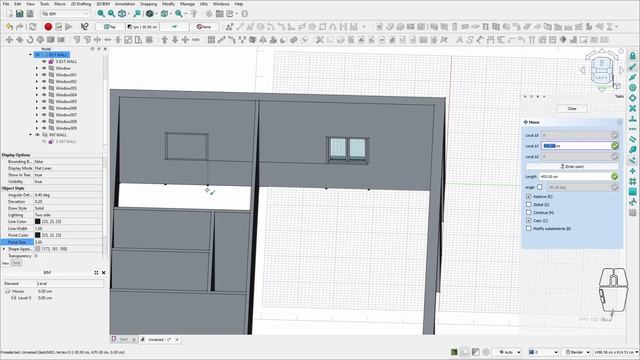Viewport: 640px width, 360px height.
Task: Enable the snap grid hash icon
Action: point(632,181)
